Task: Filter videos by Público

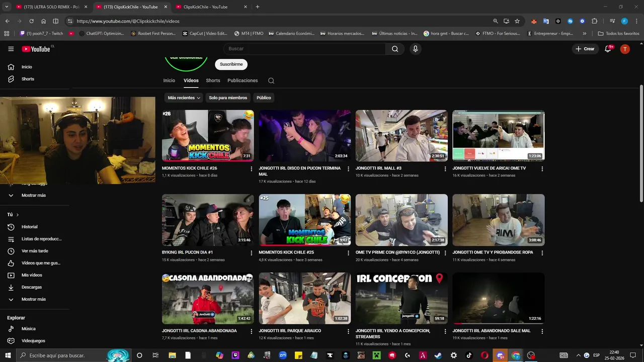Action: point(264,98)
